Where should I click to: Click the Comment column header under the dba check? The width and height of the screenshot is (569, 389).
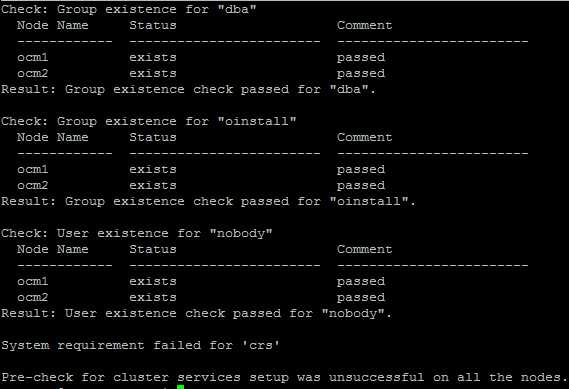(x=364, y=25)
